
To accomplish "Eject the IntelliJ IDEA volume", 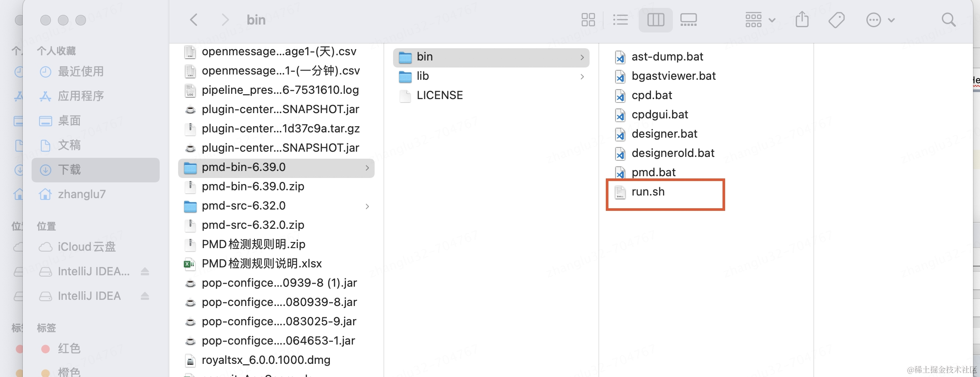I will (x=145, y=296).
